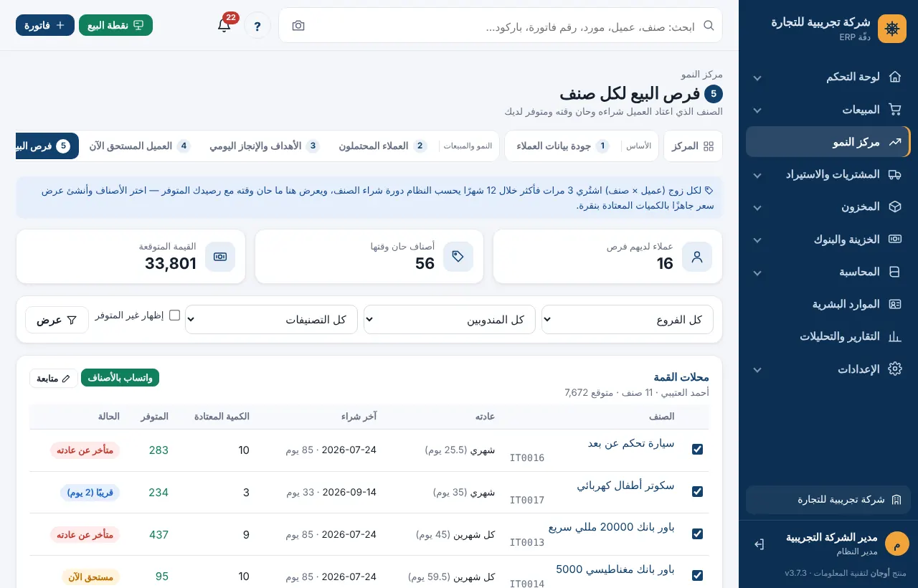Expand the المبيعات sidebar chevron
Image resolution: width=918 pixels, height=588 pixels.
pyautogui.click(x=757, y=110)
